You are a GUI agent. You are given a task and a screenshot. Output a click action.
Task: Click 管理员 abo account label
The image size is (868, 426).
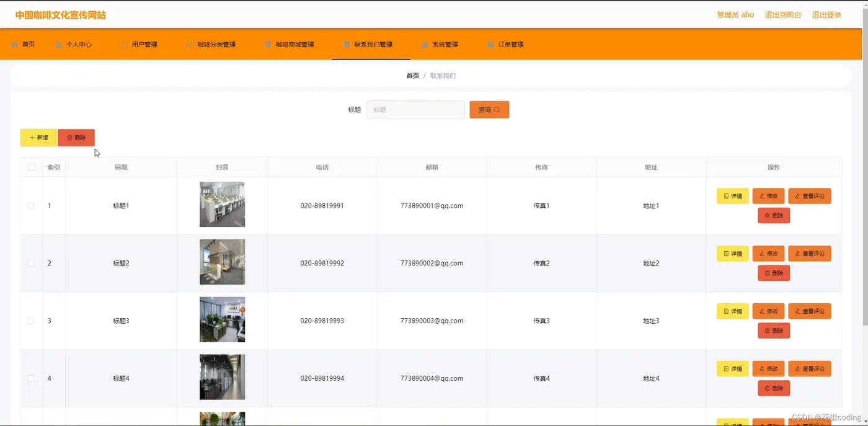coord(735,15)
